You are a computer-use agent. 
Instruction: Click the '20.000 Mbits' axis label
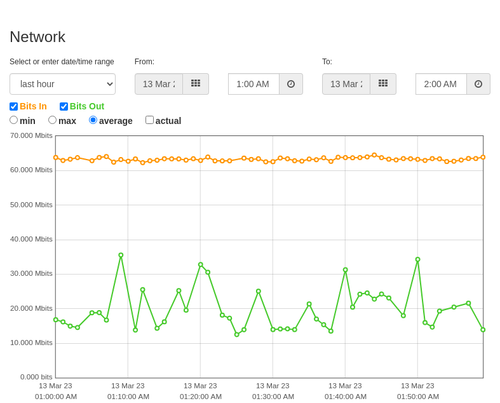click(x=31, y=308)
